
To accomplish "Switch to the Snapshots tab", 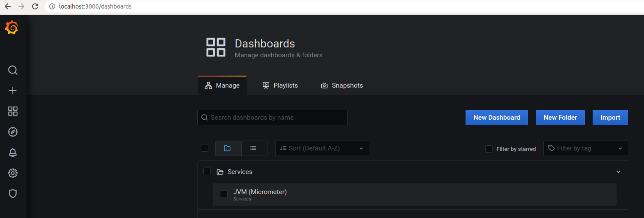I will [342, 85].
